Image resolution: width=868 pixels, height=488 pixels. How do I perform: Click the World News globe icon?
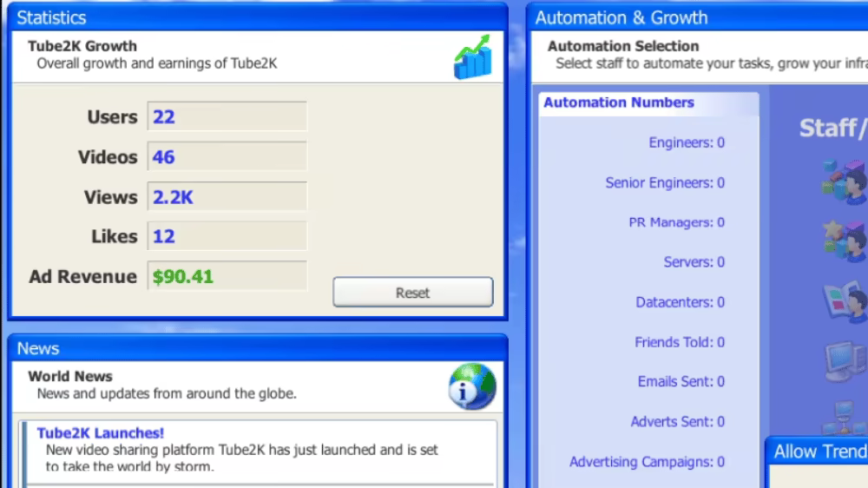[x=472, y=386]
